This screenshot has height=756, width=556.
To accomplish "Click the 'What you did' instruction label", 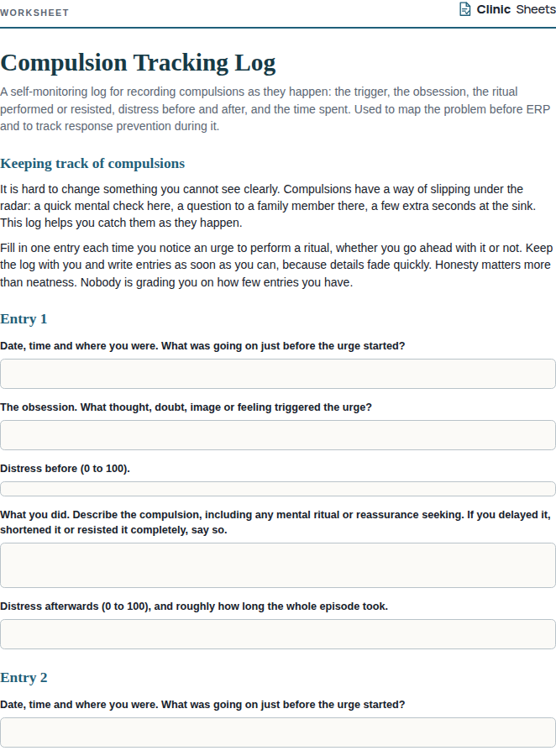I will 275,522.
